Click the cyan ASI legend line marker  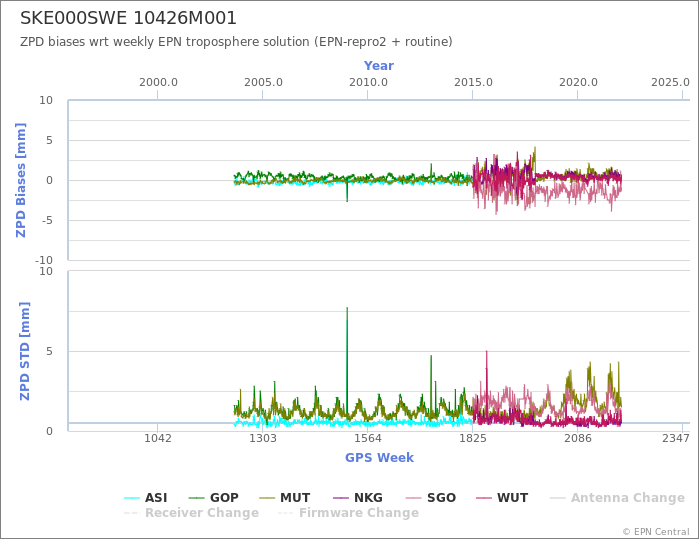tap(132, 498)
